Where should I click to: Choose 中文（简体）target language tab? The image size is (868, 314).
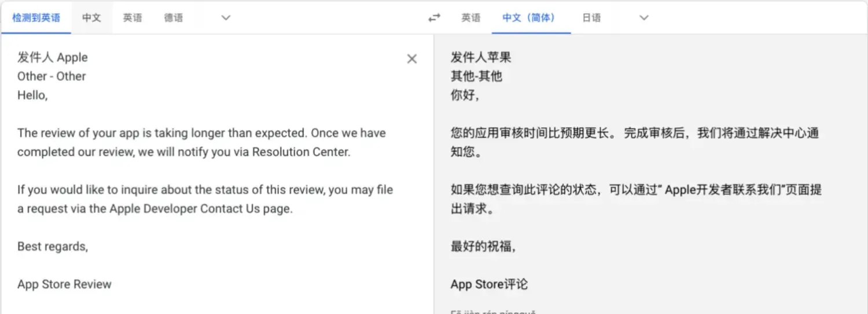click(x=531, y=18)
